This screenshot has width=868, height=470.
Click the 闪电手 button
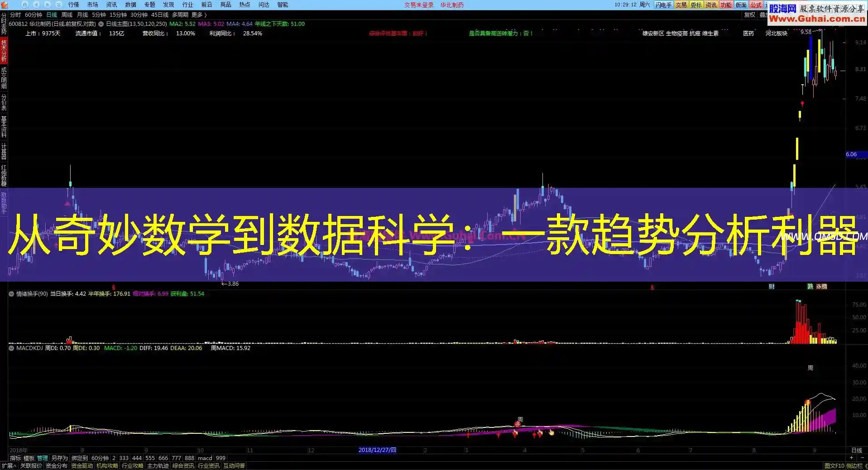coord(664,5)
